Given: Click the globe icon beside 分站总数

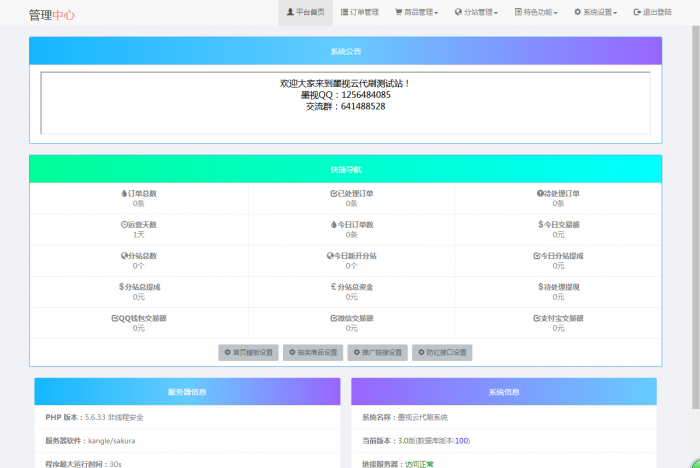Looking at the screenshot, I should (124, 256).
